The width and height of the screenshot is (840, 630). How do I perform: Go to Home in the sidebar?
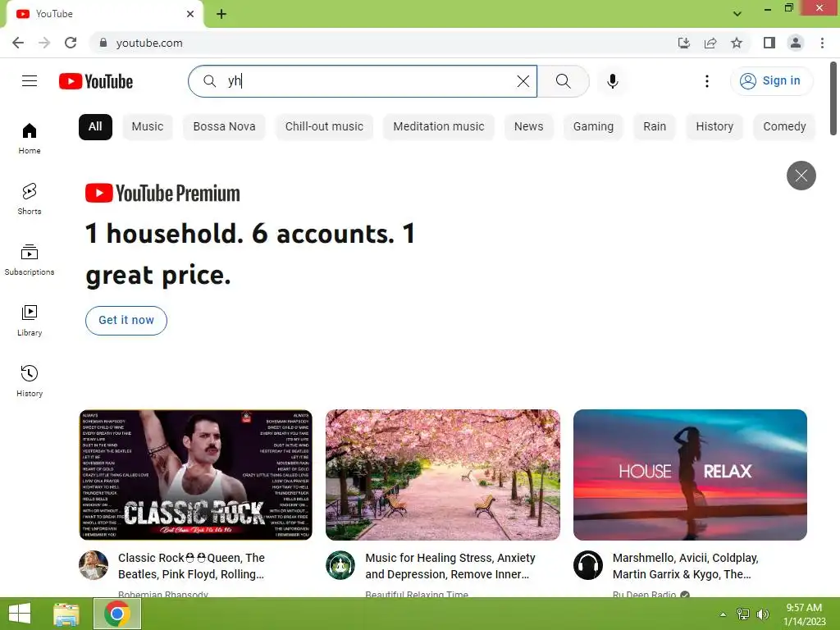click(30, 139)
